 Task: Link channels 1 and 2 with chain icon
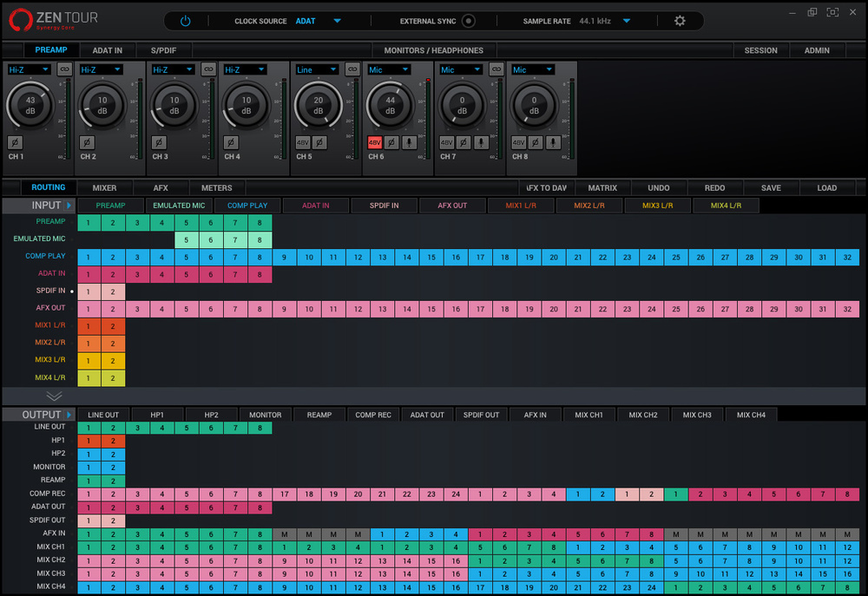point(64,69)
